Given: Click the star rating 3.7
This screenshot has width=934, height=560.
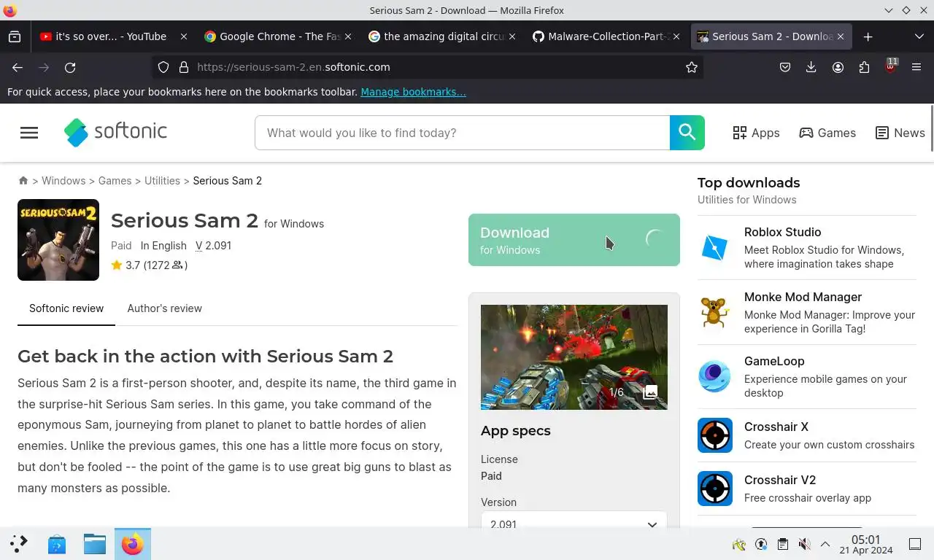Looking at the screenshot, I should pyautogui.click(x=149, y=265).
